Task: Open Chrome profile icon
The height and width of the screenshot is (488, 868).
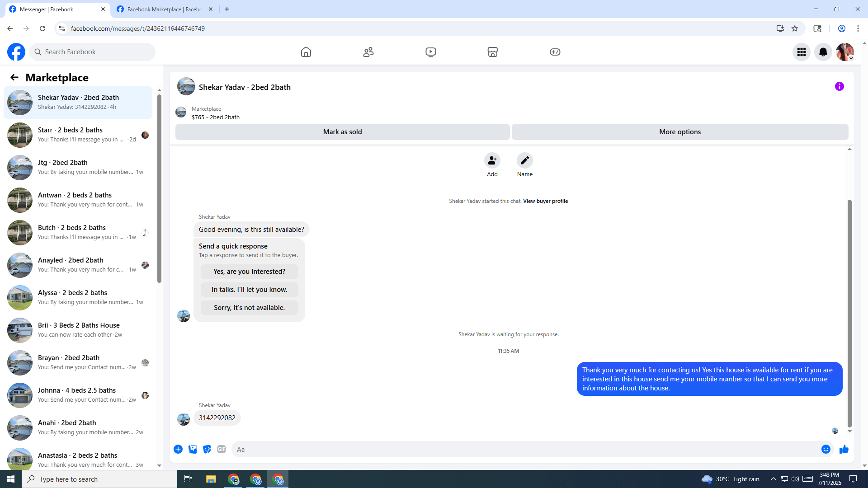Action: point(842,28)
